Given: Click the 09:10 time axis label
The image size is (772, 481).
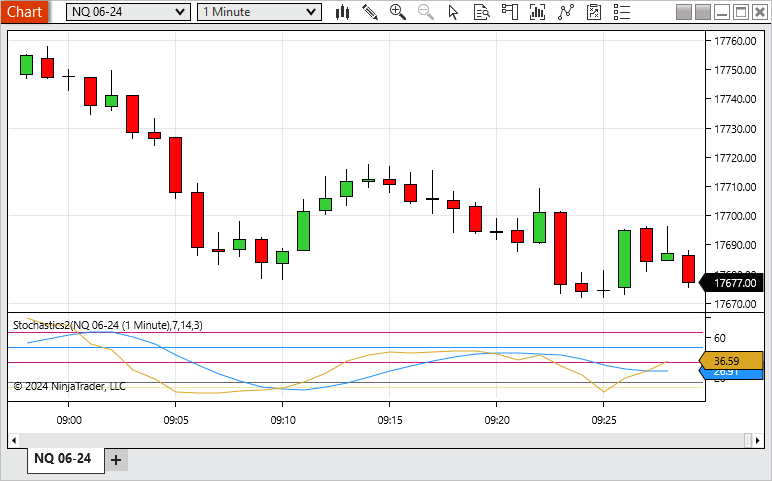Looking at the screenshot, I should 283,420.
